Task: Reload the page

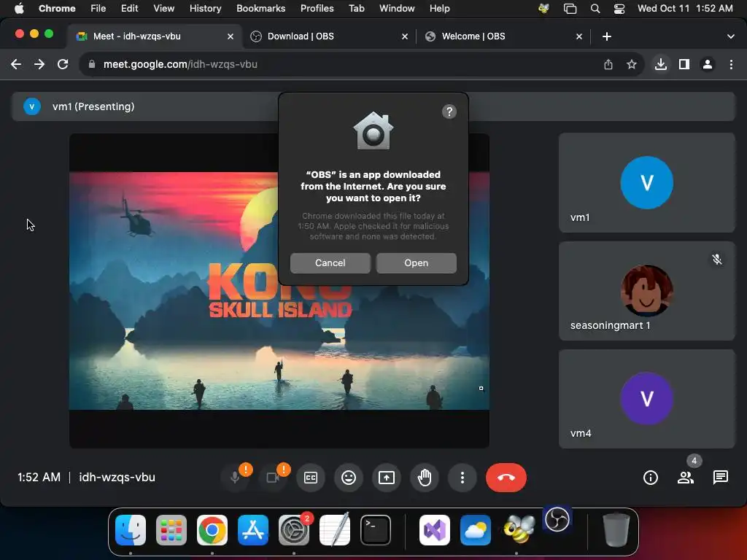Action: click(x=63, y=64)
